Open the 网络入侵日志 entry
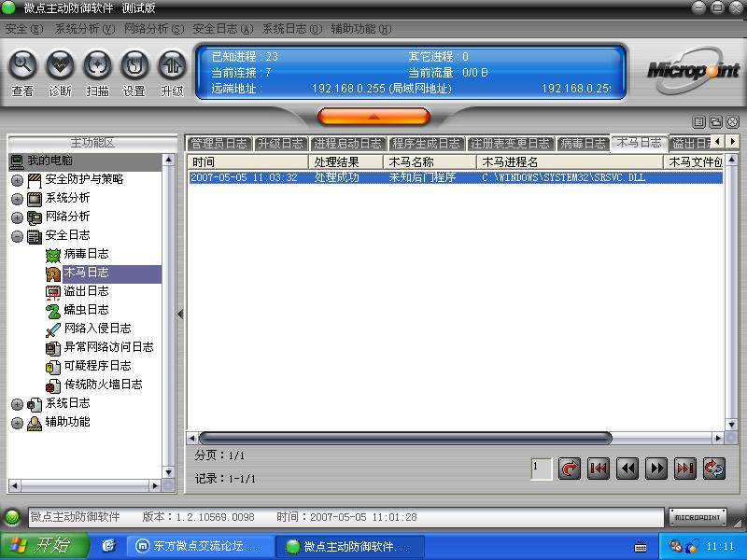747x560 pixels. pos(98,329)
